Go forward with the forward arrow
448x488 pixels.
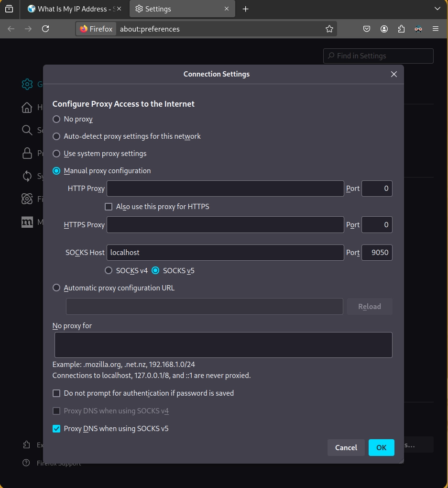tap(28, 29)
